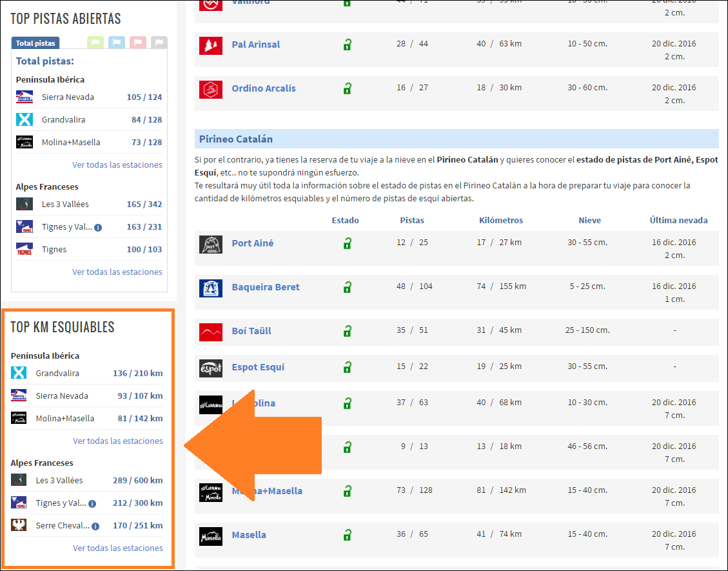Click the open padlock status for Pal Arinsal
Screen dimensions: 728x571
click(x=348, y=45)
